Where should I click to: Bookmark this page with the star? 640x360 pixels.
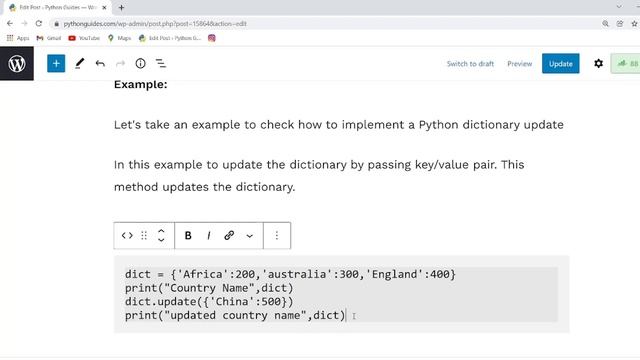pos(634,24)
